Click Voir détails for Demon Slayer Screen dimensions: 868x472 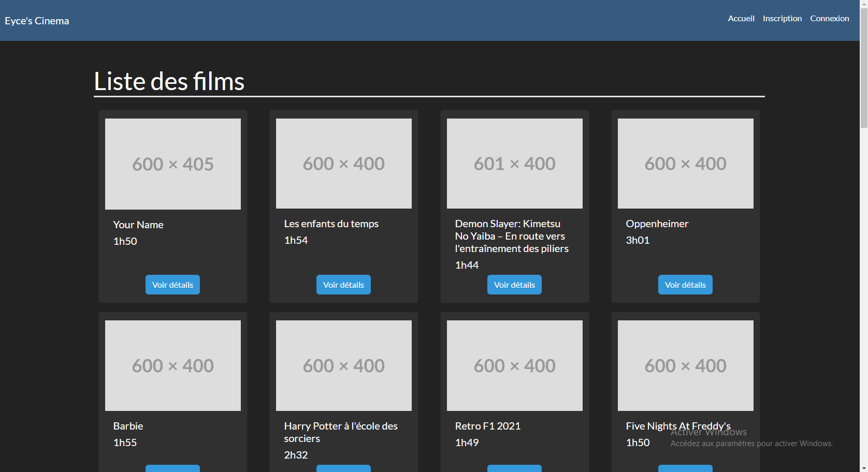pos(514,284)
